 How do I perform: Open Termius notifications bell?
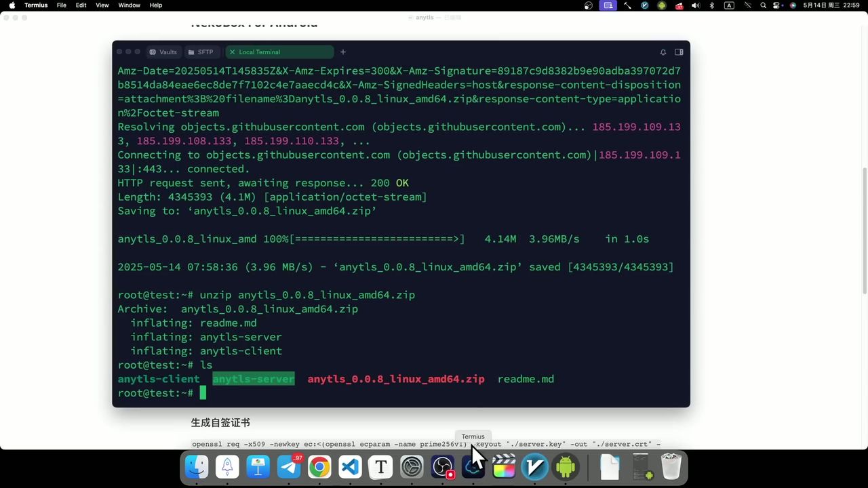point(663,52)
